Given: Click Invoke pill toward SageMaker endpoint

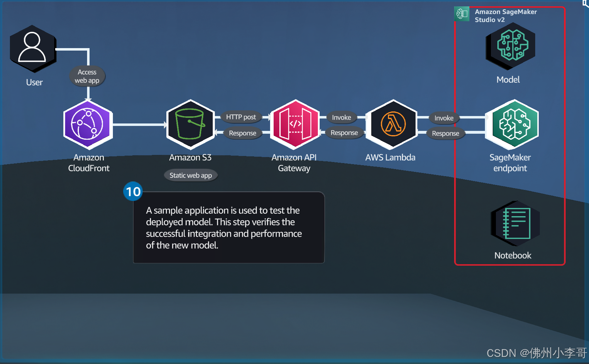Looking at the screenshot, I should 444,118.
